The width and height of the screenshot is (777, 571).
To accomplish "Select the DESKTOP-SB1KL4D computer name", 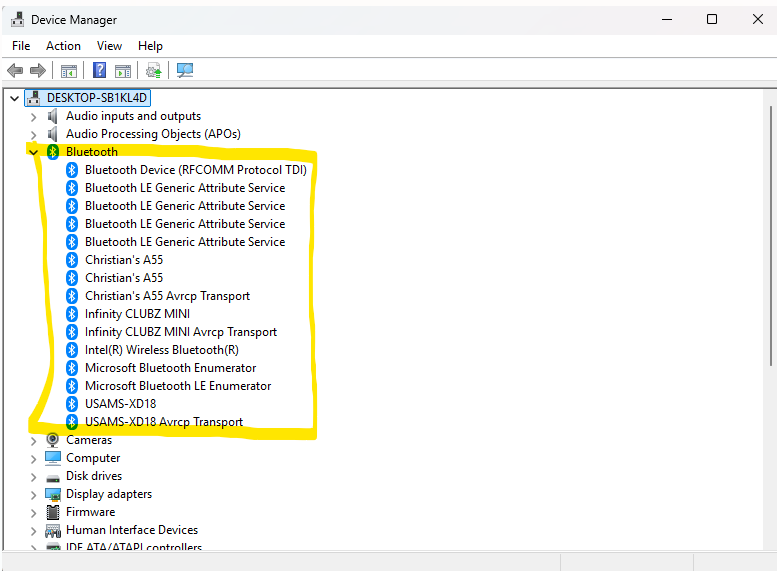I will (x=97, y=98).
